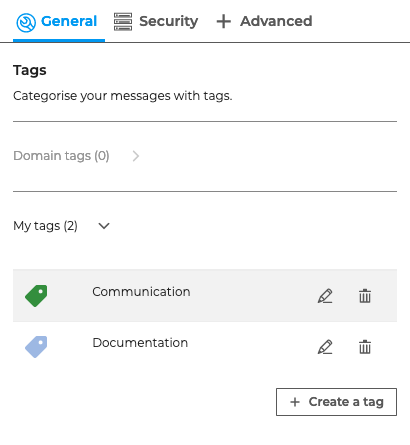410x445 pixels.
Task: Switch to the Security tab
Action: click(156, 22)
